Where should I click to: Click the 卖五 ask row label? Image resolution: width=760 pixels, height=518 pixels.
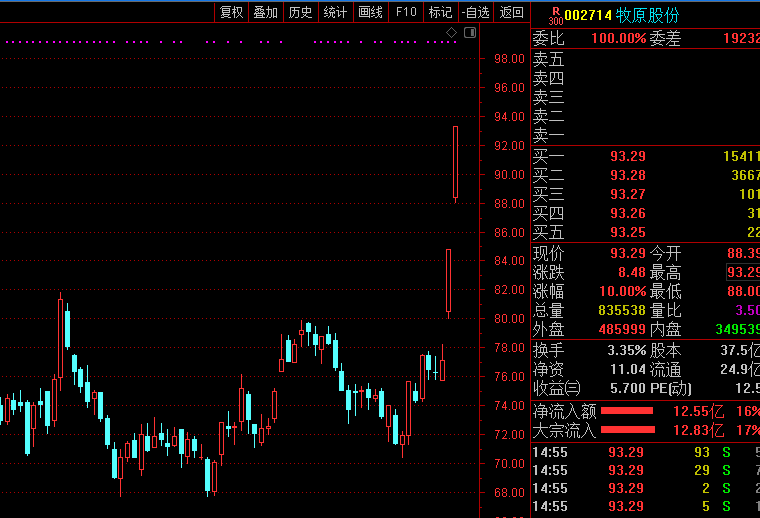548,60
